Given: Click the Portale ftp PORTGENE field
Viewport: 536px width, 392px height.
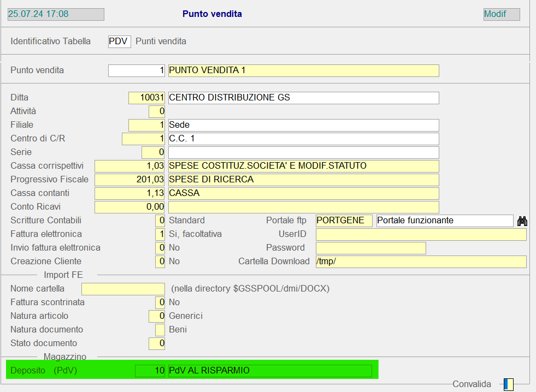Looking at the screenshot, I should (344, 221).
